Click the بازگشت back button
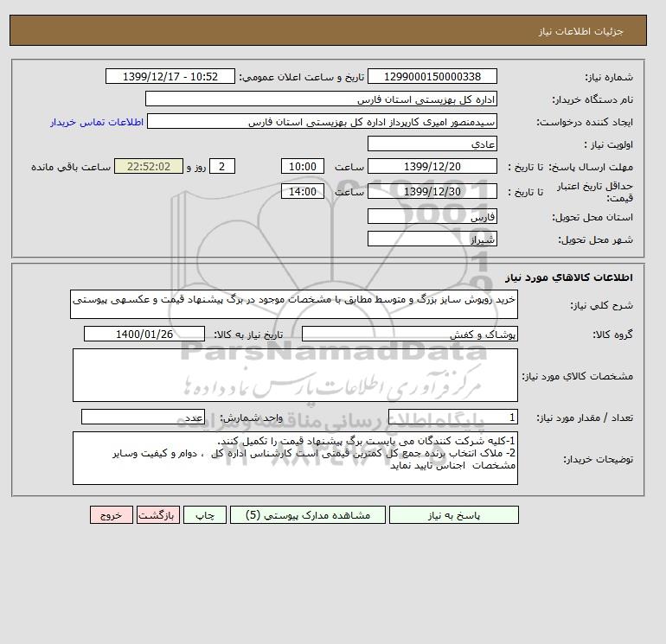 [158, 514]
